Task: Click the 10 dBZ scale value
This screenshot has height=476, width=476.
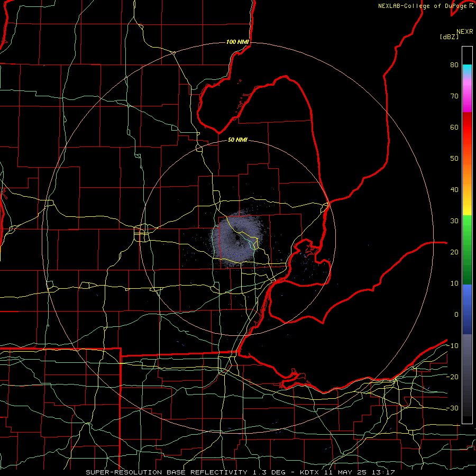Action: [454, 283]
